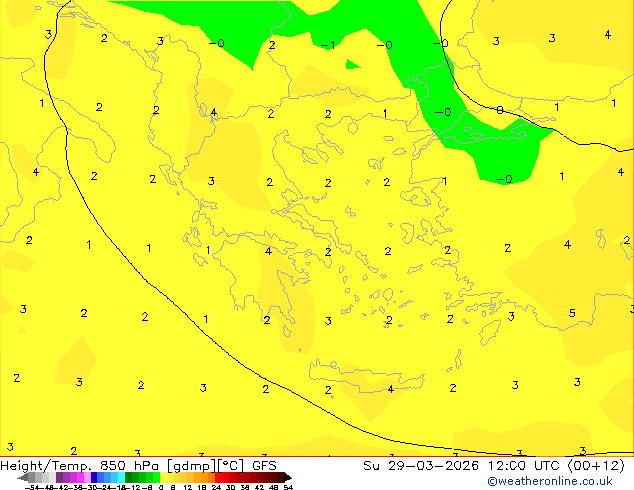This screenshot has height=490, width=634.
Task: Click the grey left arrow of legend
Action: click(x=23, y=477)
